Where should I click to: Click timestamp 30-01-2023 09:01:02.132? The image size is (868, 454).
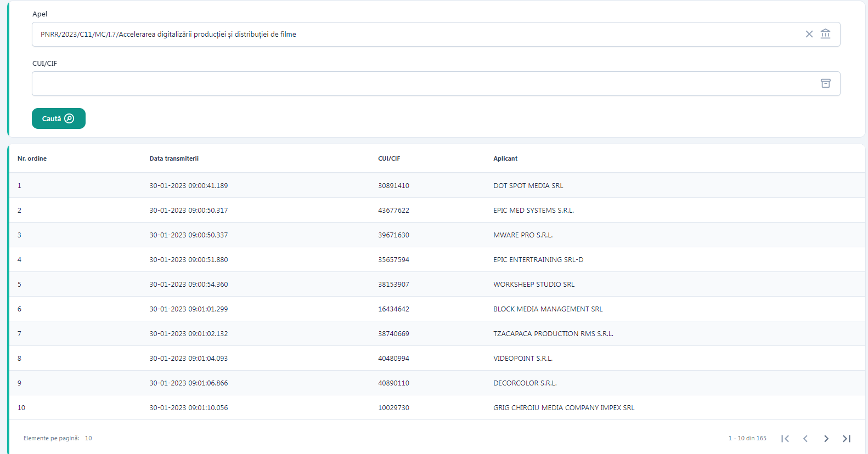tap(189, 333)
